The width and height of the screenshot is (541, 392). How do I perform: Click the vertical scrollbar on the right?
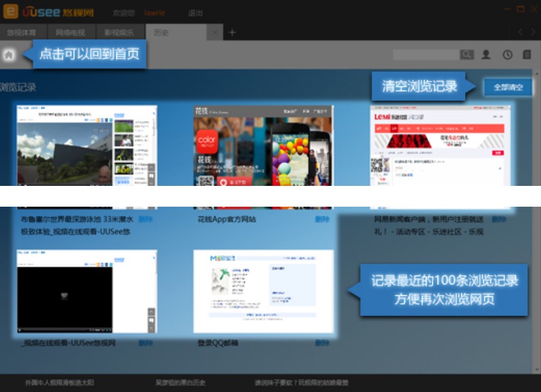[x=536, y=221]
